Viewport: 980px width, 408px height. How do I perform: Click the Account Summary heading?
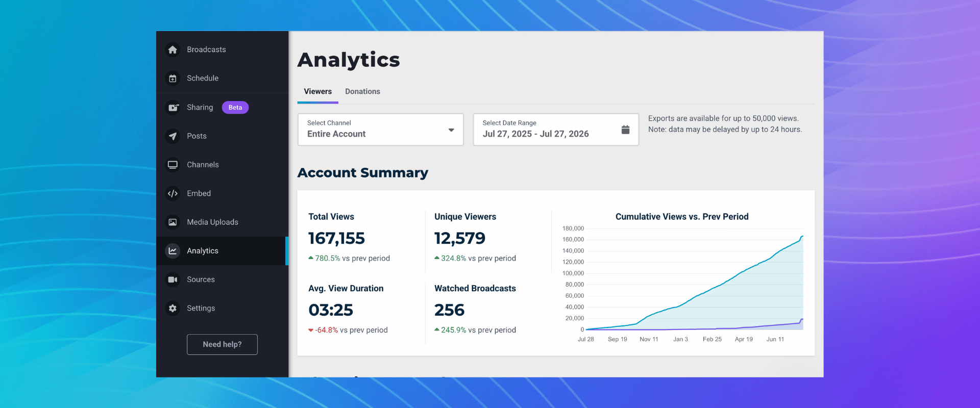(x=363, y=173)
